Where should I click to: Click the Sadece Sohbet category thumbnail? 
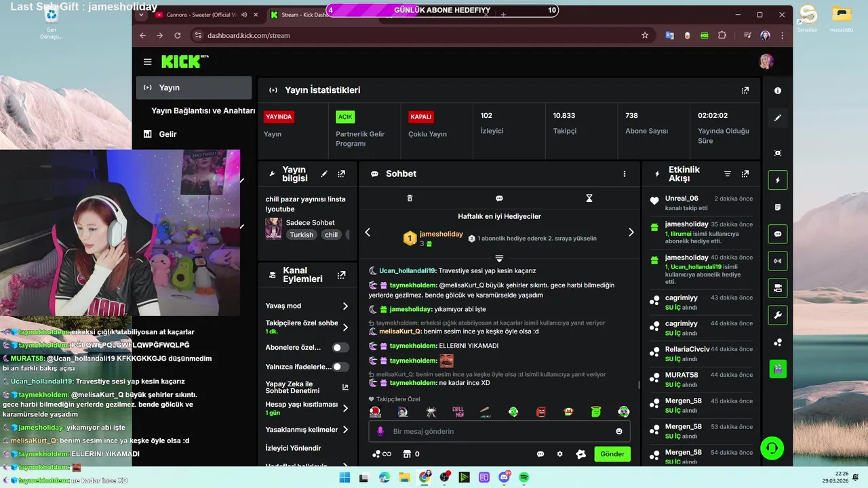point(273,228)
